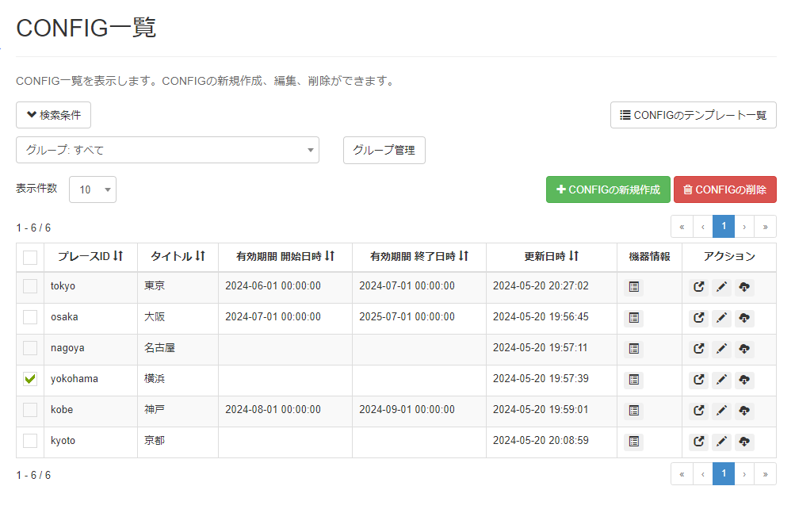Open external link icon for yokohama row
Image resolution: width=795 pixels, height=532 pixels.
point(698,380)
